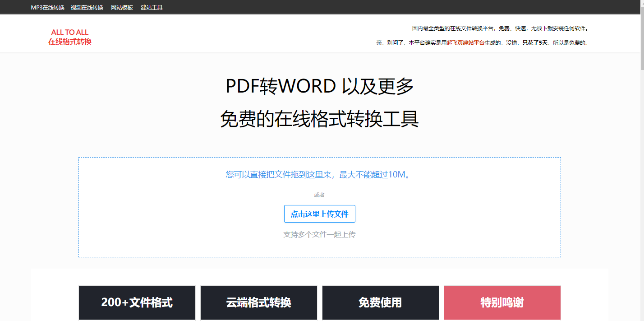
Task: Select the 网站模板 navigation item
Action: click(122, 7)
